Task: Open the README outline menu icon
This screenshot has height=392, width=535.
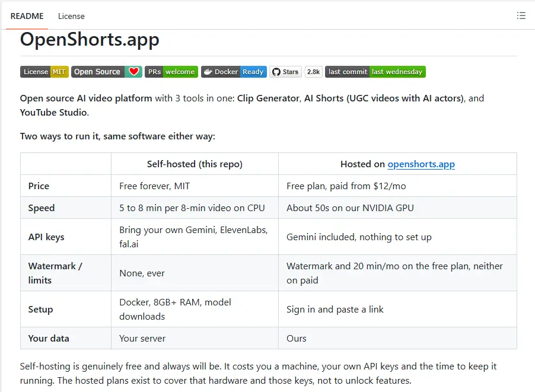Action: [521, 15]
